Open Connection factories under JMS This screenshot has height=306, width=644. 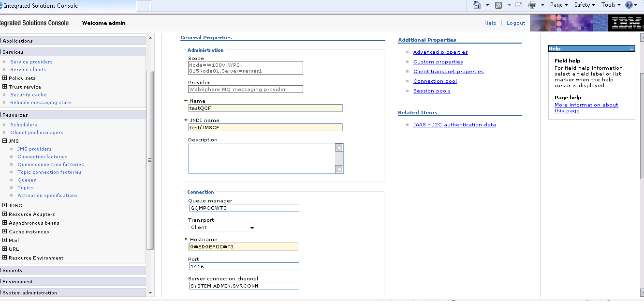coord(43,157)
